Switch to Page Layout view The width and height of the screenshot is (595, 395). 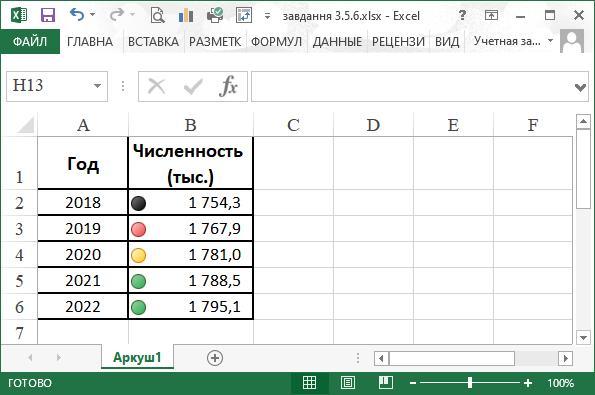(348, 383)
